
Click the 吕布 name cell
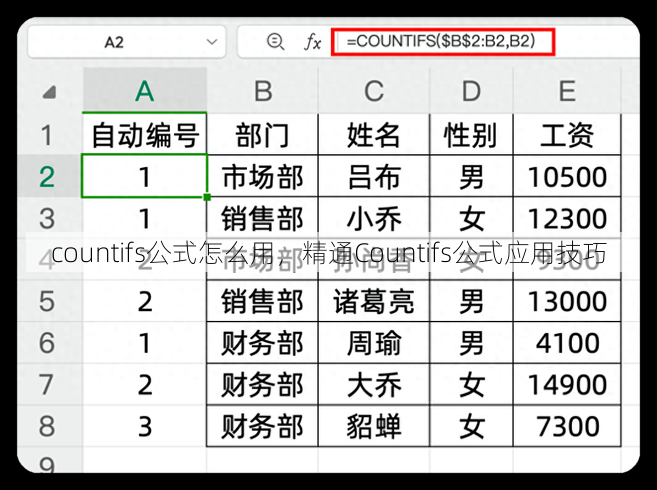tap(374, 176)
